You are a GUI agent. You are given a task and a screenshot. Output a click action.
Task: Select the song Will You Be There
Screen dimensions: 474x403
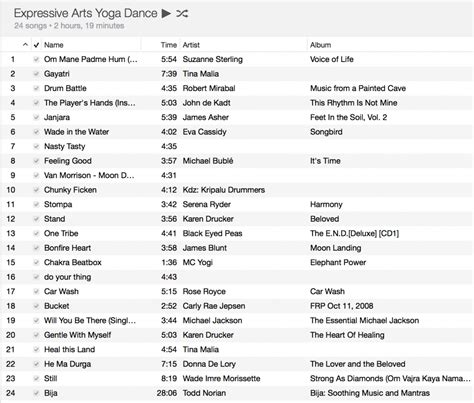click(90, 320)
